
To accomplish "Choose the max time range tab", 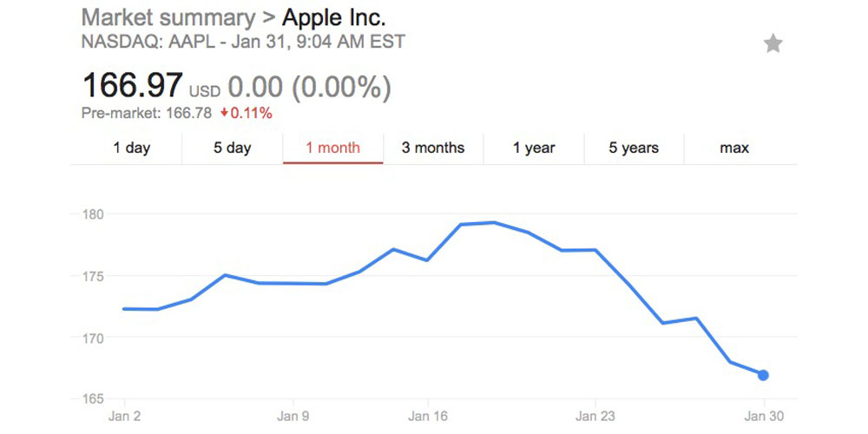I will [734, 148].
